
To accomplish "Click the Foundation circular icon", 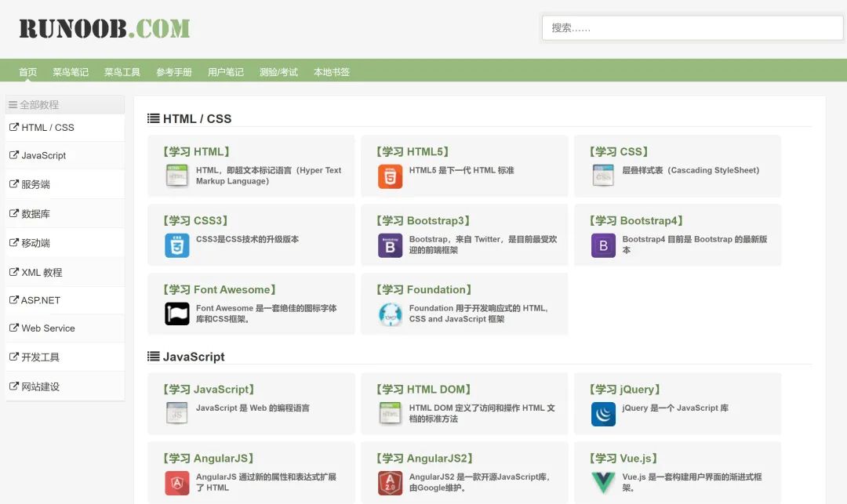I will click(x=390, y=314).
